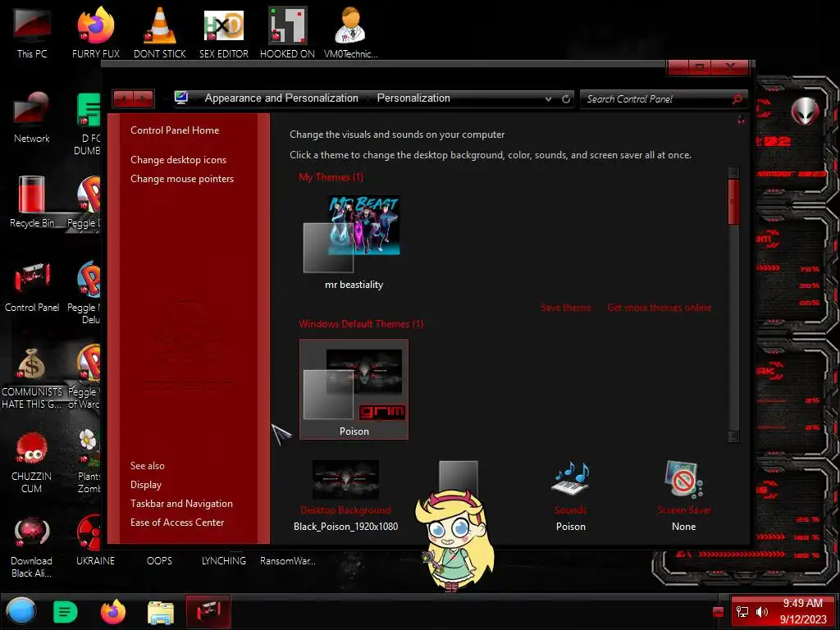Click the Start orb on taskbar
This screenshot has height=630, width=840.
click(21, 611)
